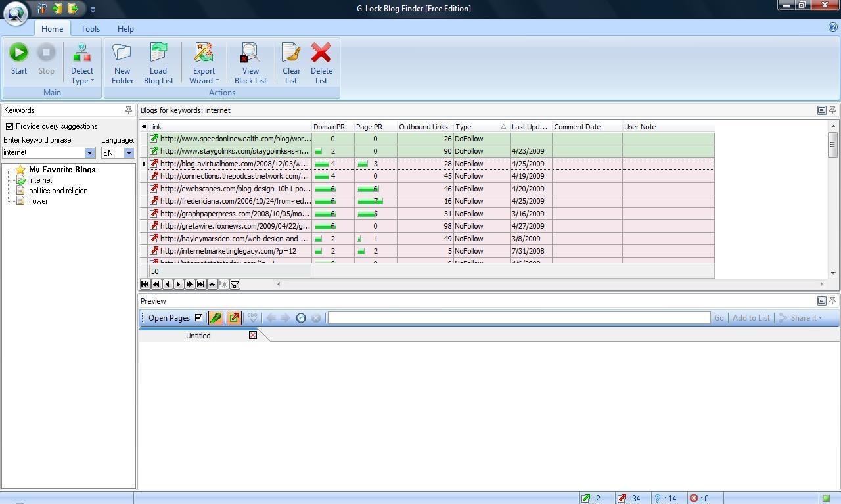The height and width of the screenshot is (504, 841).
Task: Sort by Link column header
Action: (229, 127)
